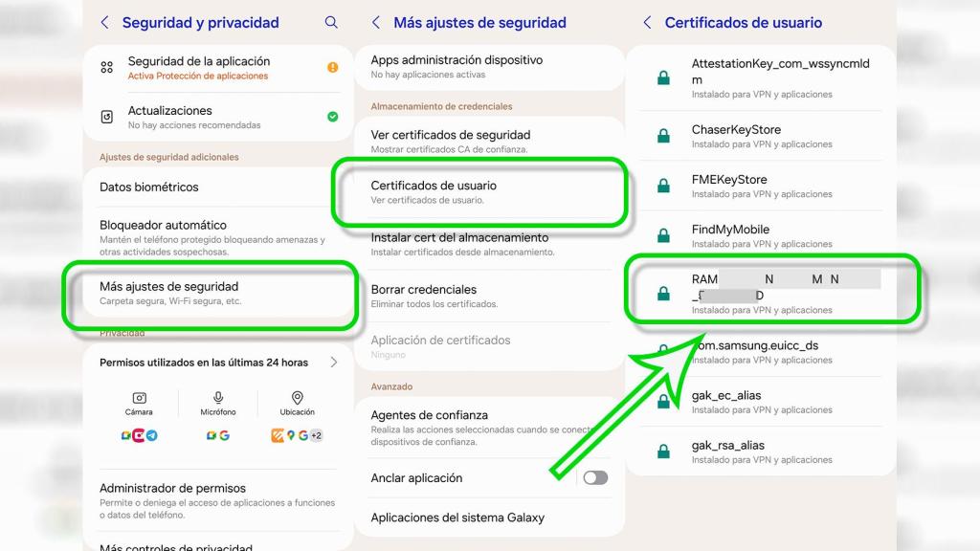Tap the orange warning badge on Seguridad de la aplicación
980x551 pixels.
pos(330,69)
